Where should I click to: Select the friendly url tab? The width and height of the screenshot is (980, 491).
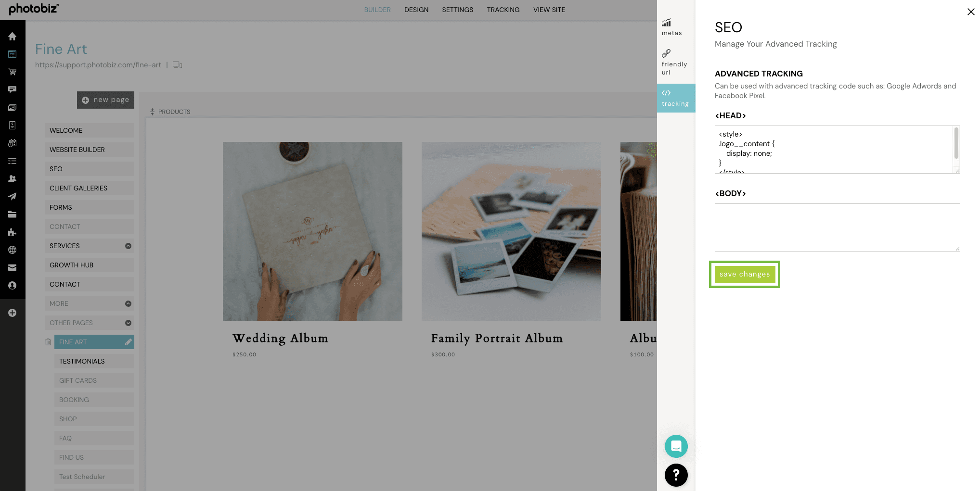(x=676, y=63)
